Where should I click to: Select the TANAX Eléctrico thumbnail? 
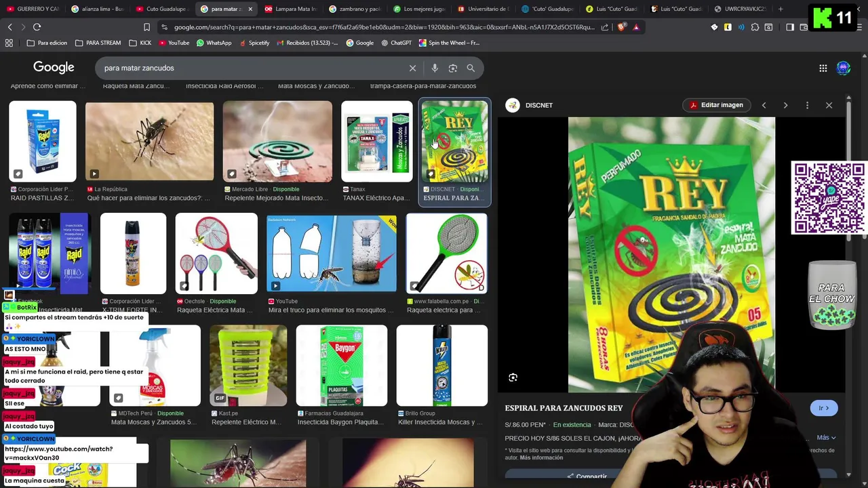(x=377, y=141)
